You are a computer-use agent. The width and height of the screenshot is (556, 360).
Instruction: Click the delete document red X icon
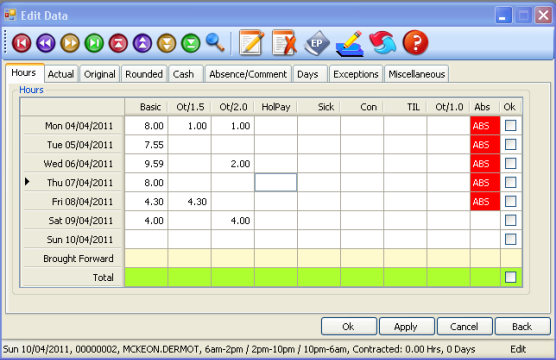coord(284,43)
